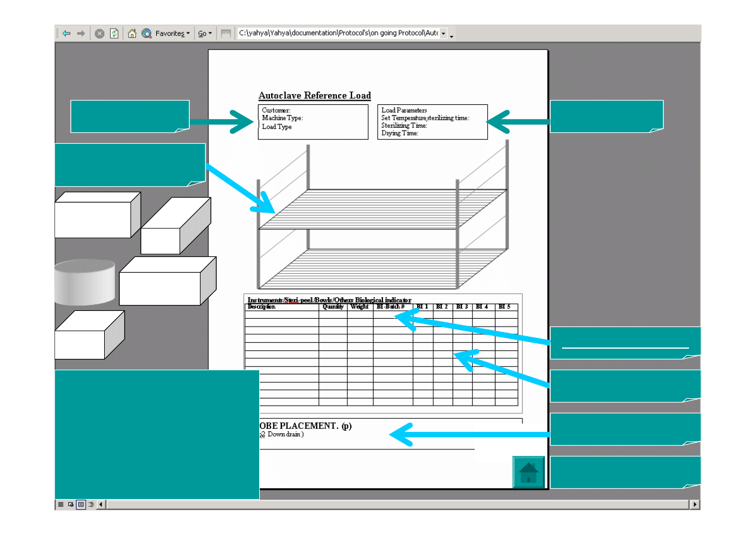
Task: Click horizontal scrollbar left arrow
Action: click(x=101, y=504)
